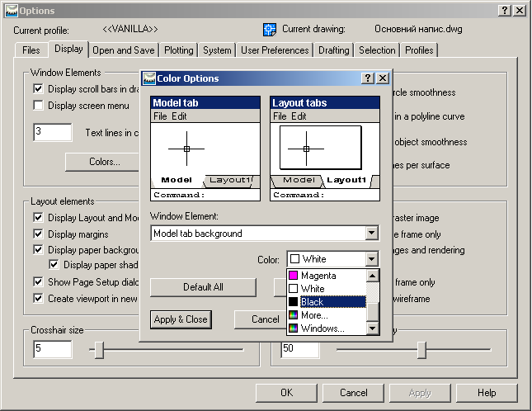This screenshot has width=532, height=411.
Task: Click Apply & Close button
Action: tap(181, 319)
